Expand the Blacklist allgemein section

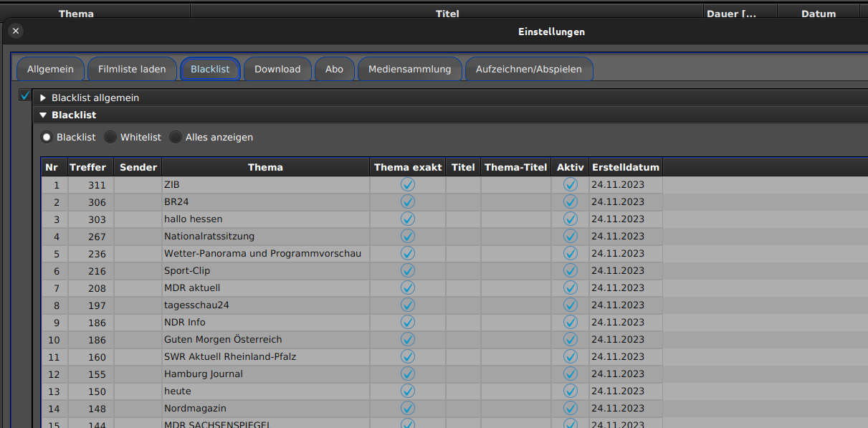[x=43, y=98]
